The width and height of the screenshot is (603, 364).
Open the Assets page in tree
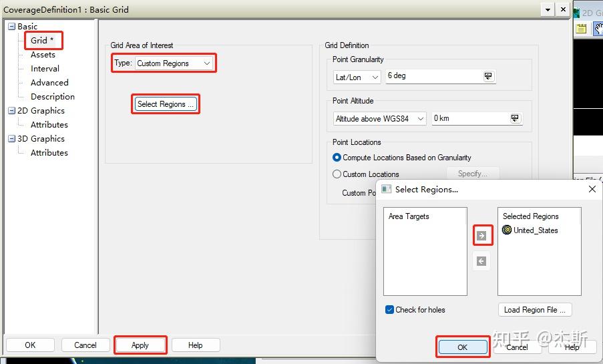pyautogui.click(x=43, y=55)
